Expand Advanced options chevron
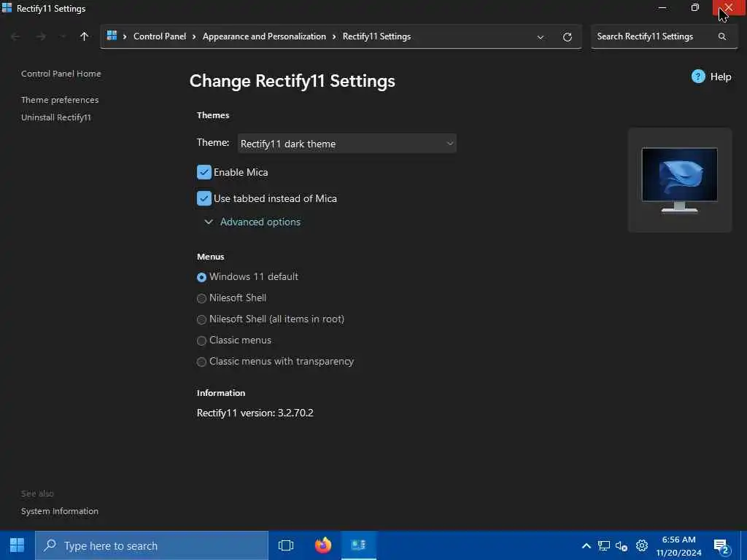Viewport: 747px width, 560px height. click(x=209, y=222)
